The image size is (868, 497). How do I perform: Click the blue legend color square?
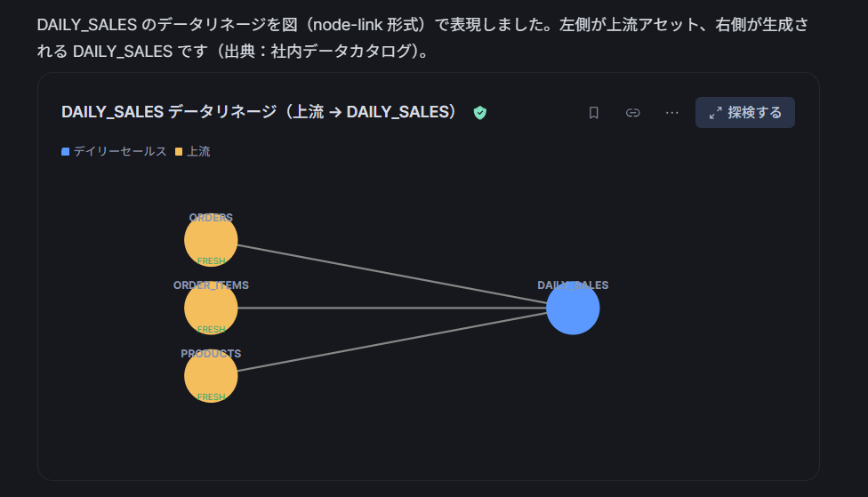point(65,152)
